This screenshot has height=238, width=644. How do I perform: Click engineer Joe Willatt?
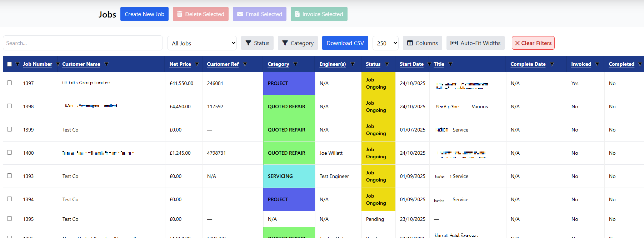331,153
